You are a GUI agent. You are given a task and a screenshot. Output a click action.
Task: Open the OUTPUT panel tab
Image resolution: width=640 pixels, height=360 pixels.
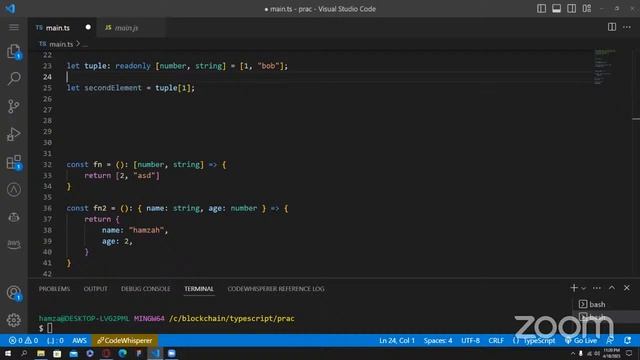(x=96, y=289)
